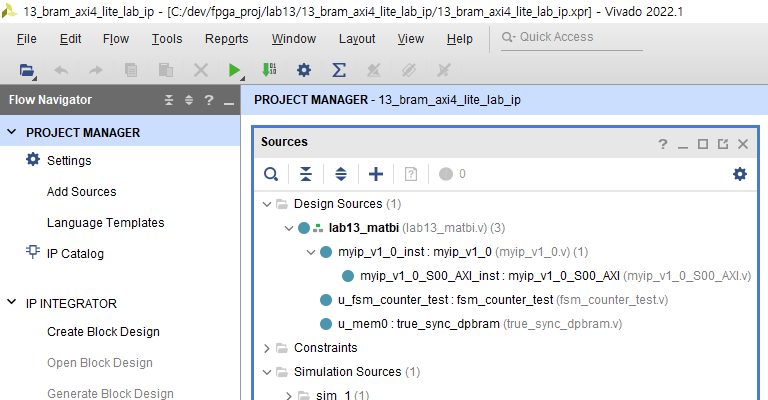
Task: Run the green play flow button
Action: [234, 71]
